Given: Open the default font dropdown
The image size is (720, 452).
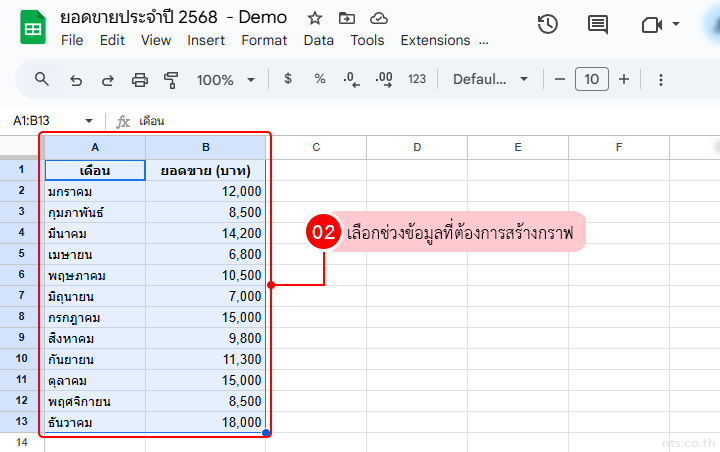Looking at the screenshot, I should 491,79.
